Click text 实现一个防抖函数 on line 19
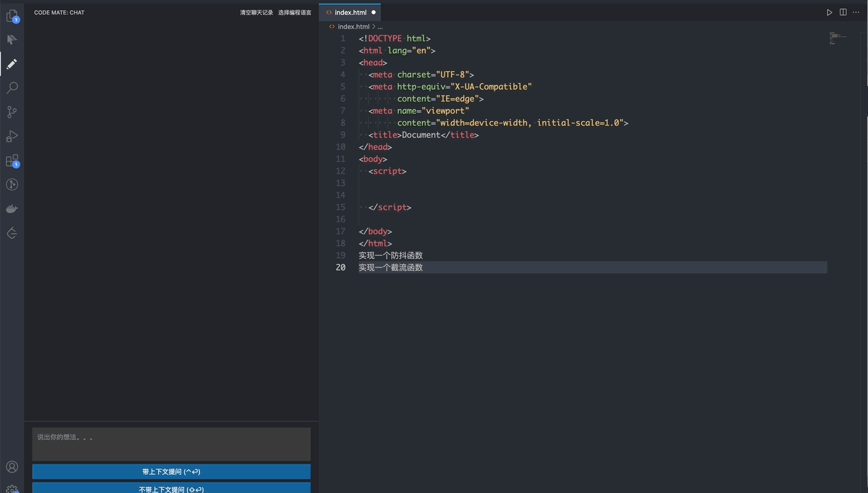 pyautogui.click(x=391, y=256)
